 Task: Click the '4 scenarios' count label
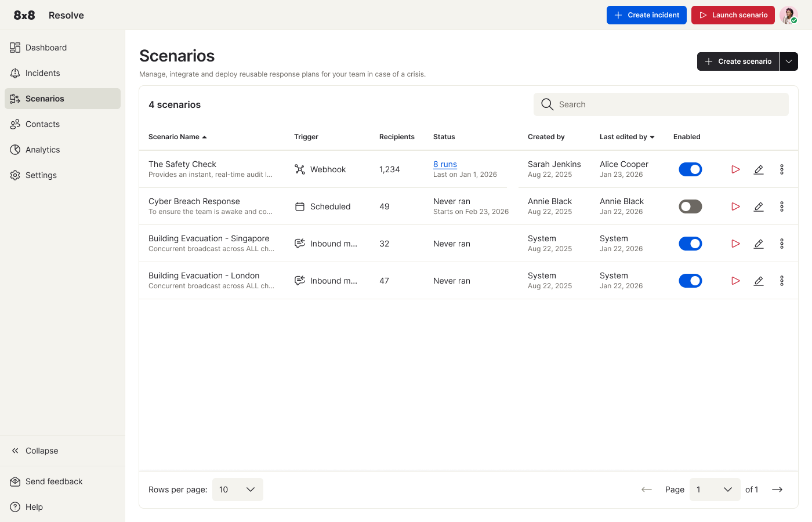tap(175, 104)
